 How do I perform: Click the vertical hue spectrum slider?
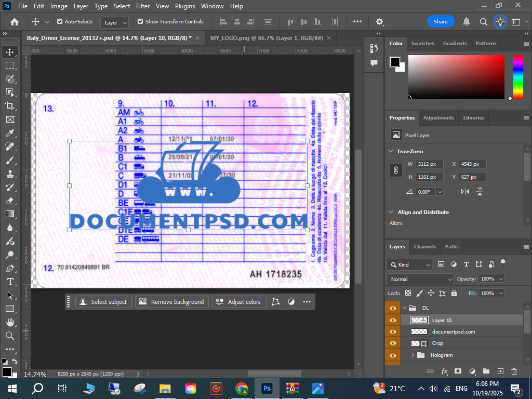pos(518,76)
